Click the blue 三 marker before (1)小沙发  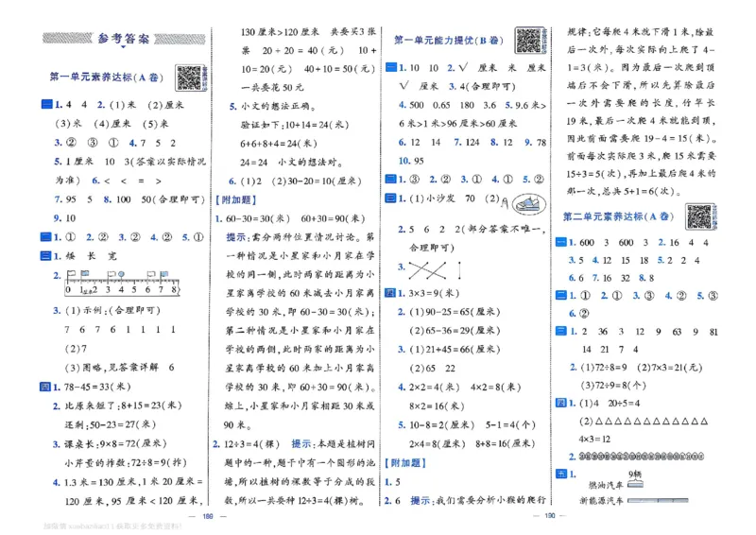391,198
